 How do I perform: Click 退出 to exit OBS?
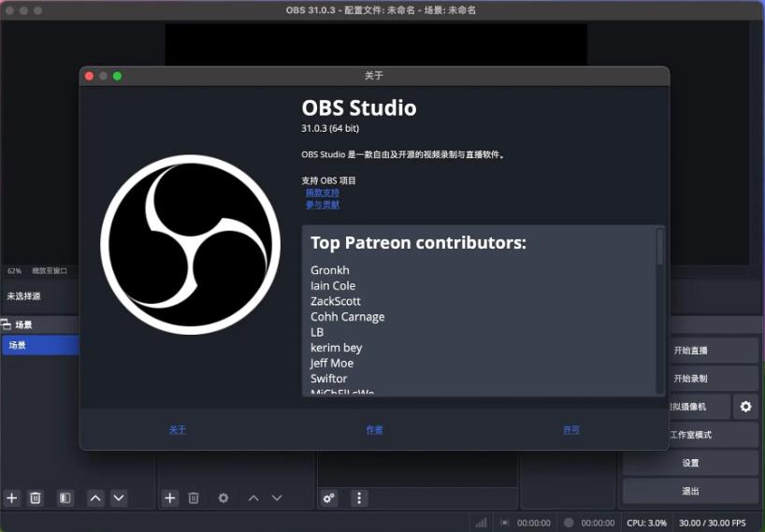(x=690, y=491)
